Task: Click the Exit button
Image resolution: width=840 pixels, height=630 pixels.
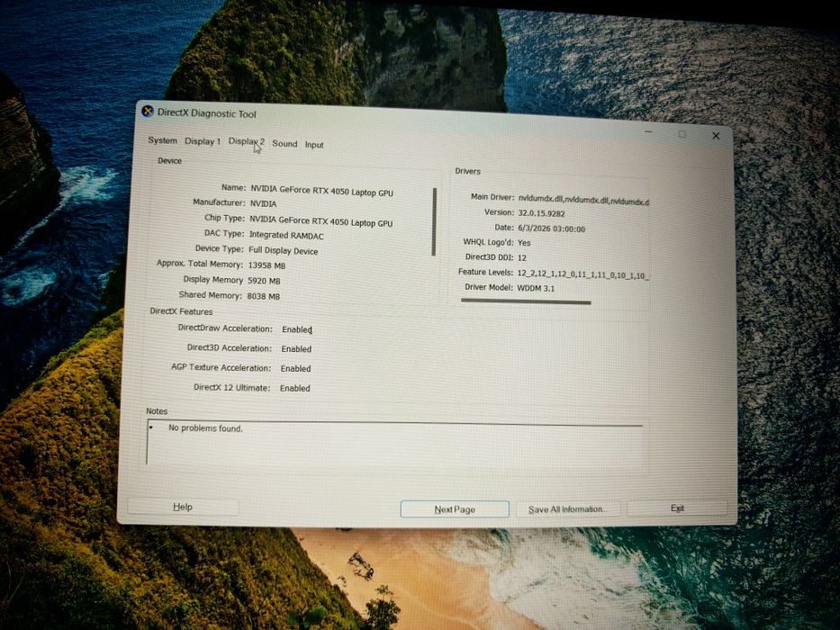Action: [x=677, y=508]
